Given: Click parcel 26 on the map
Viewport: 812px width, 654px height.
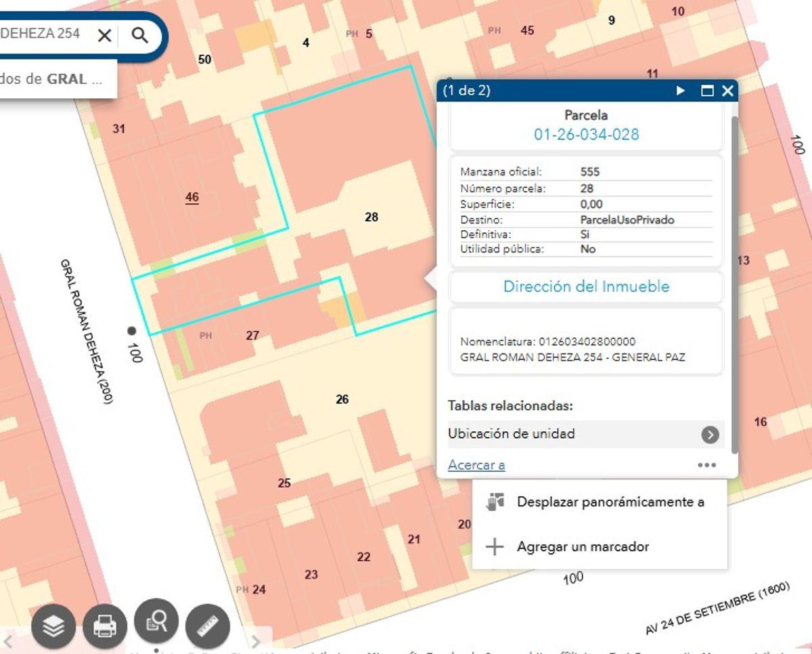Looking at the screenshot, I should tap(342, 399).
